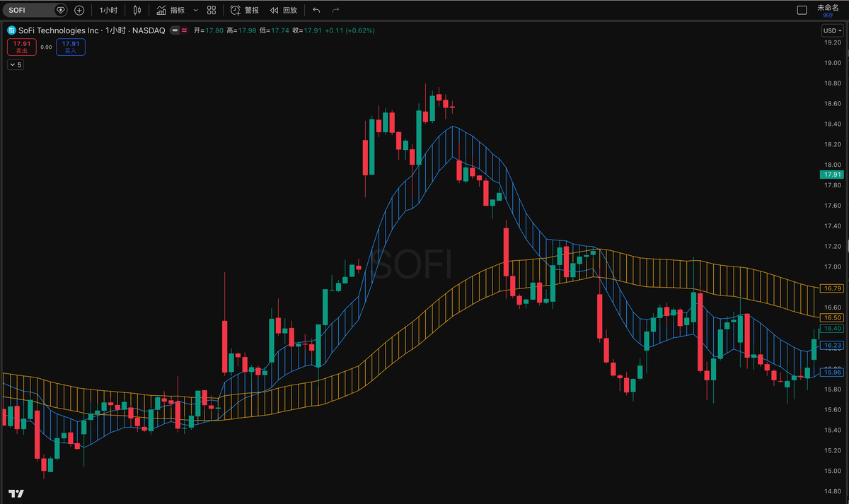Click the blue 17.91 买入 buy button
This screenshot has height=504, width=849.
pos(70,47)
